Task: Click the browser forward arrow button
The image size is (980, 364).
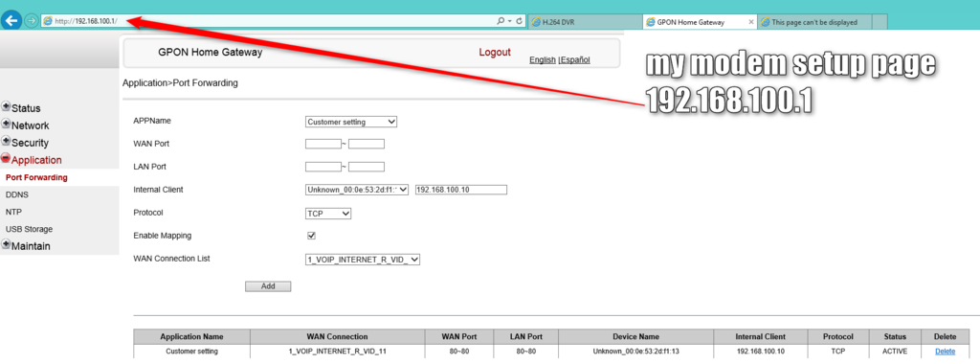Action: coord(32,21)
